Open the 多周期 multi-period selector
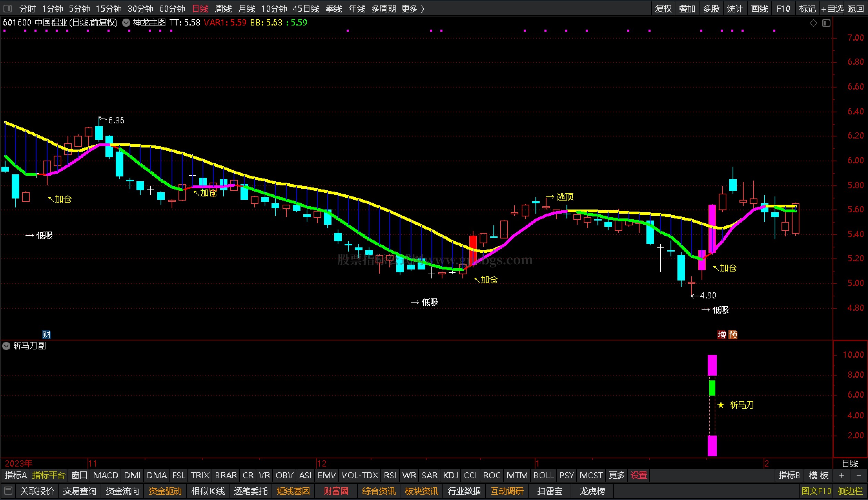The image size is (868, 500). click(384, 9)
